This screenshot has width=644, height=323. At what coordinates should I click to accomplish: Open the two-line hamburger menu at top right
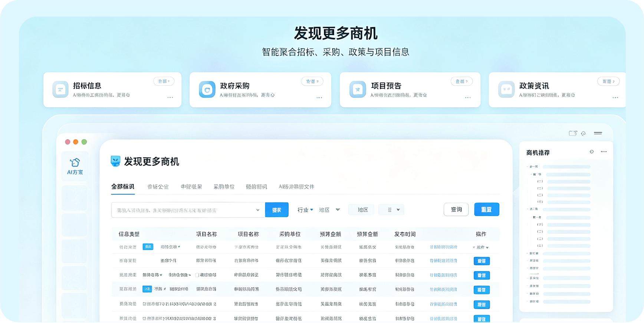click(x=598, y=133)
